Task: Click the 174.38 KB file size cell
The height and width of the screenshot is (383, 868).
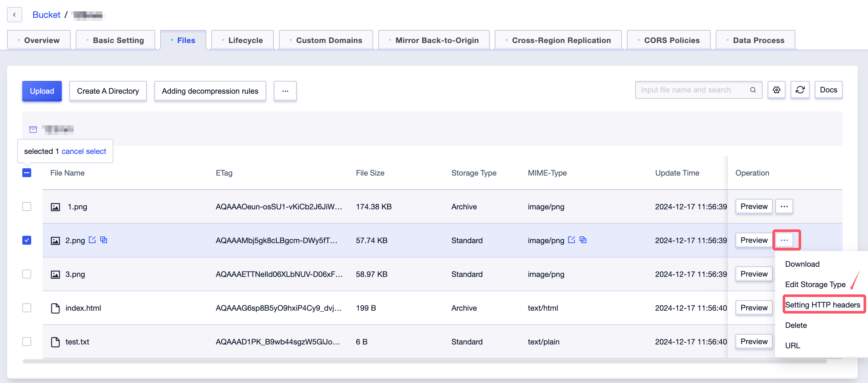Action: pyautogui.click(x=374, y=207)
